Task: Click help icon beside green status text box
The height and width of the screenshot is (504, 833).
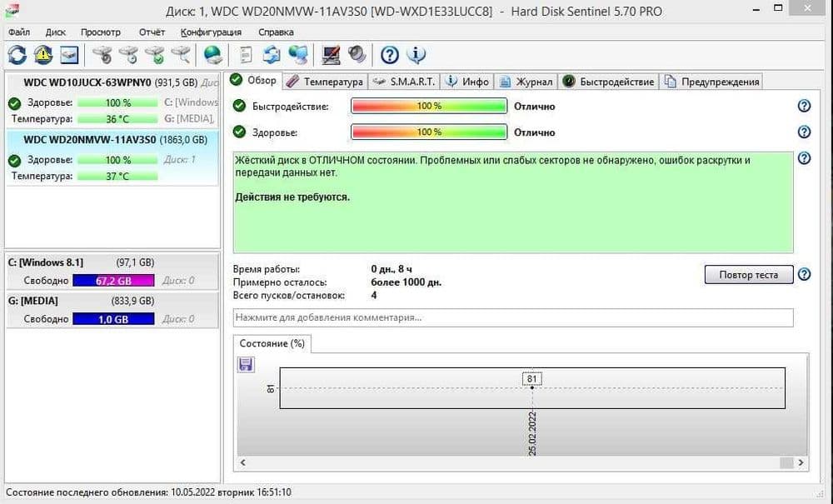Action: click(805, 157)
